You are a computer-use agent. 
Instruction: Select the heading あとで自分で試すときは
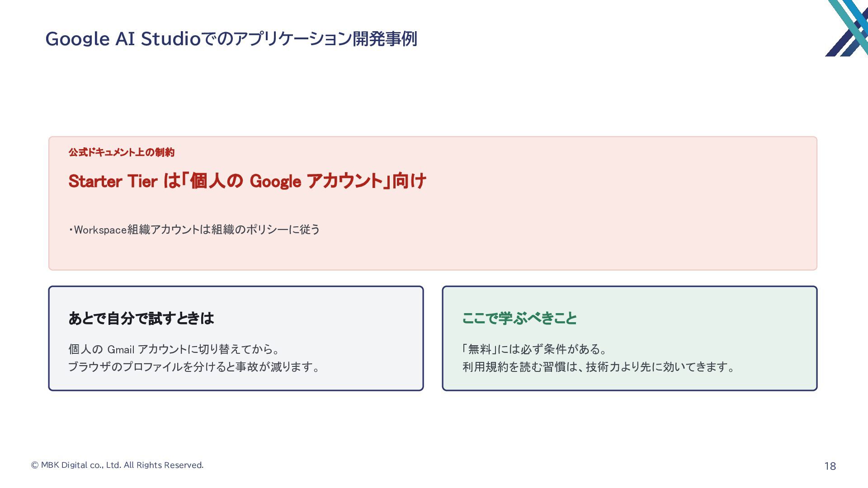point(141,318)
